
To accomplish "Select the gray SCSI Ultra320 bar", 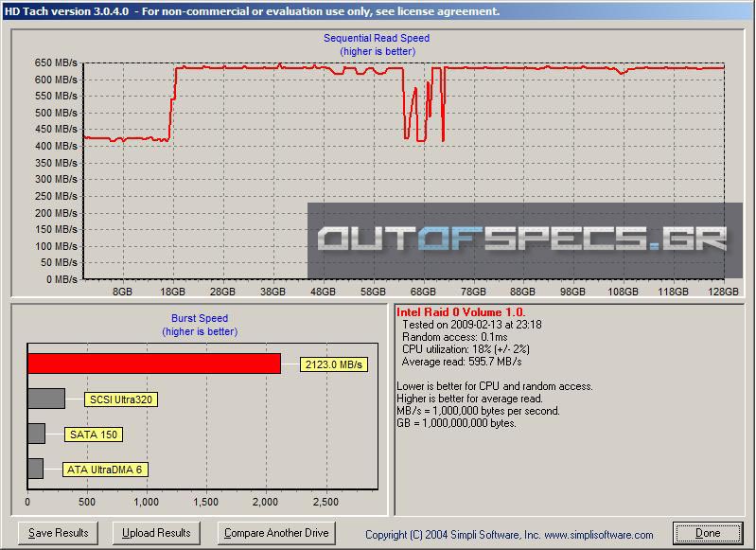I will pyautogui.click(x=46, y=399).
